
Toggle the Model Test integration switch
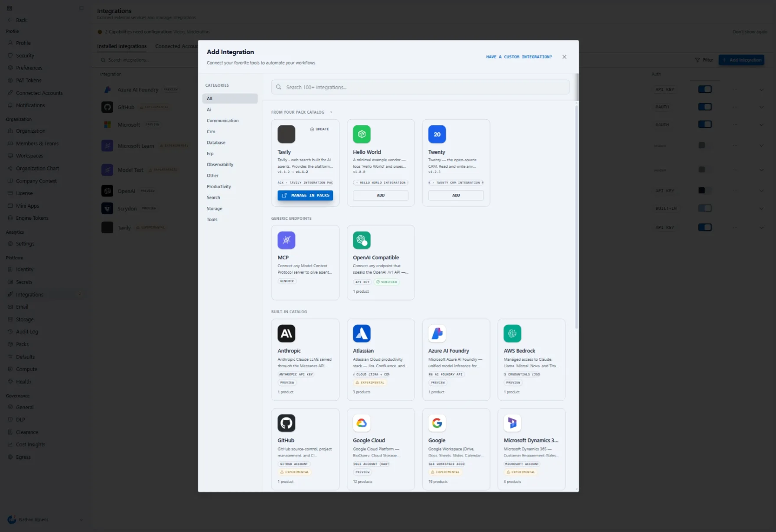point(705,170)
